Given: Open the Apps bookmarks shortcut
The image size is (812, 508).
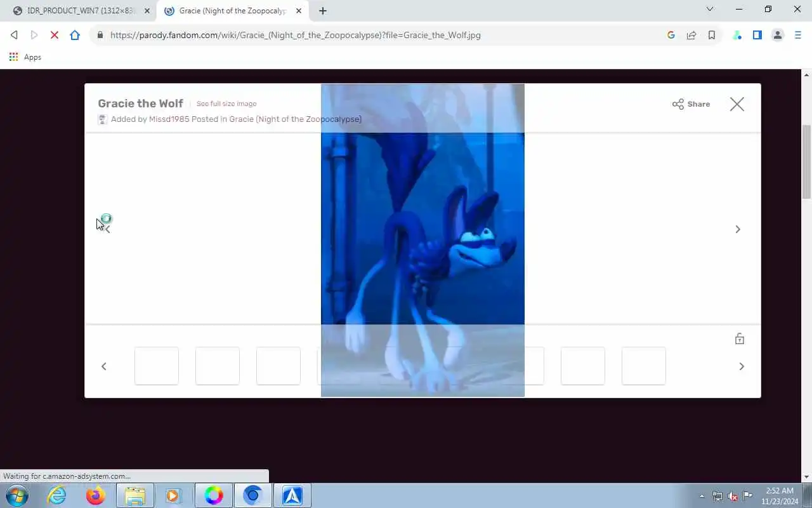Looking at the screenshot, I should (x=25, y=57).
